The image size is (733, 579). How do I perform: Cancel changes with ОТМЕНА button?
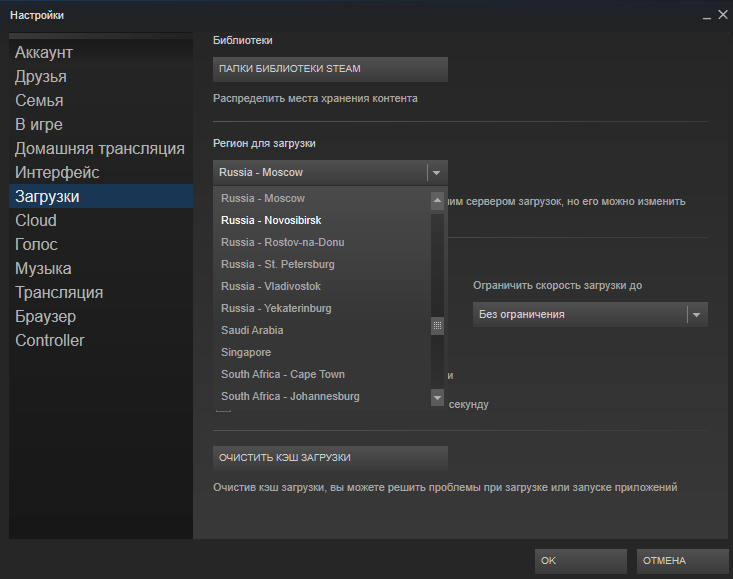[683, 561]
